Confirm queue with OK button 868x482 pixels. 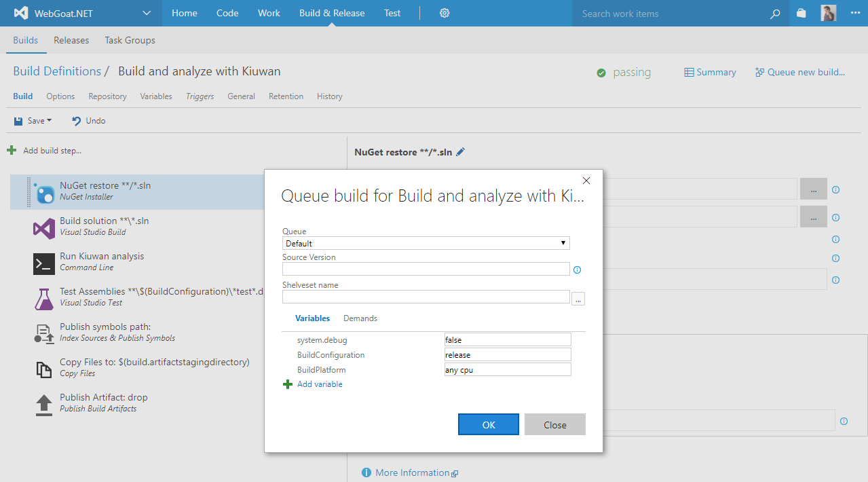[488, 424]
